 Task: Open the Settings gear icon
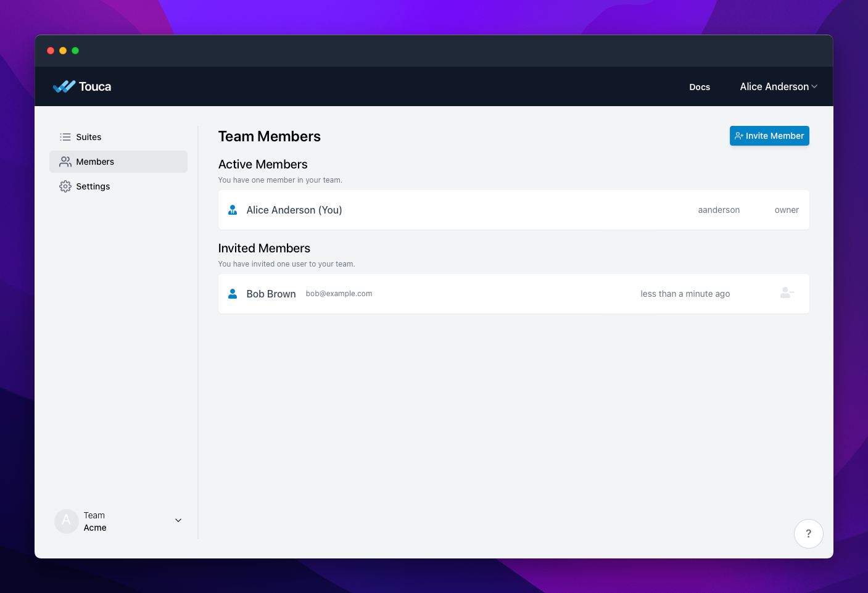[65, 186]
